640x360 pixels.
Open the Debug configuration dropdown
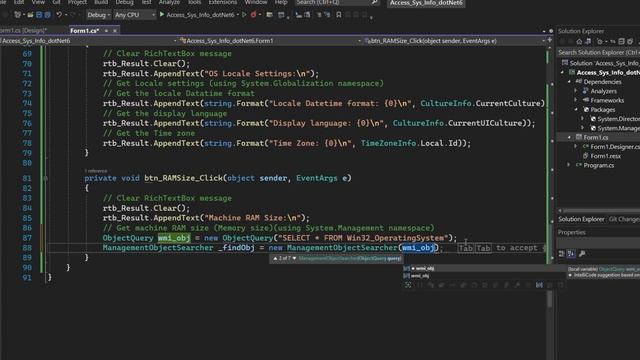pyautogui.click(x=98, y=15)
